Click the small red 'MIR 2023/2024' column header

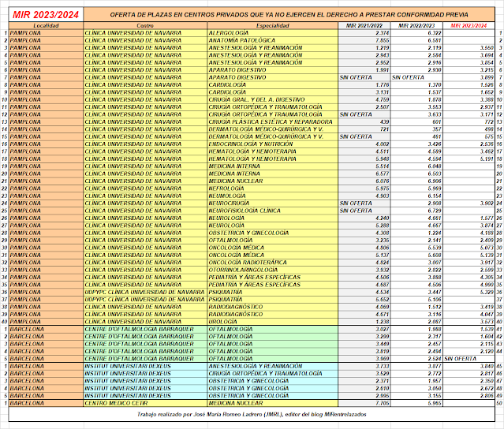point(469,26)
